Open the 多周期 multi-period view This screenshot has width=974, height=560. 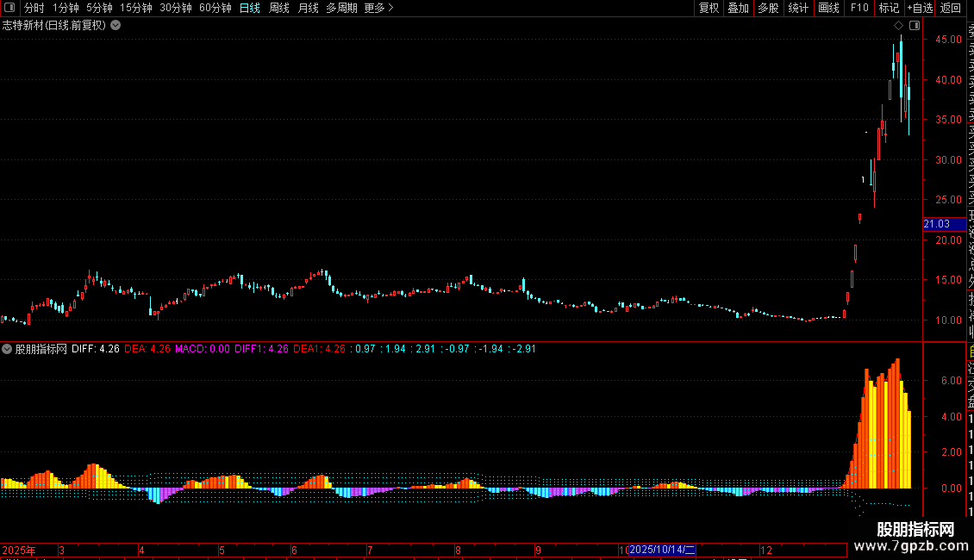(341, 8)
